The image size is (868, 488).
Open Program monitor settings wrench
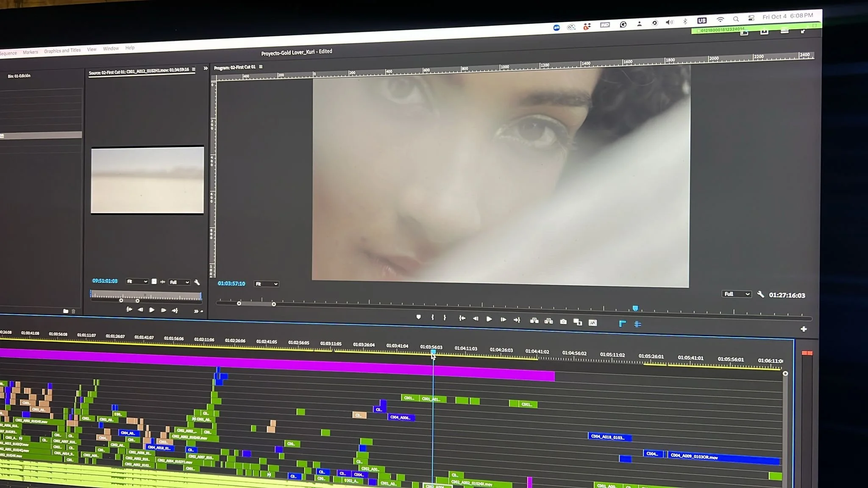[x=760, y=294]
